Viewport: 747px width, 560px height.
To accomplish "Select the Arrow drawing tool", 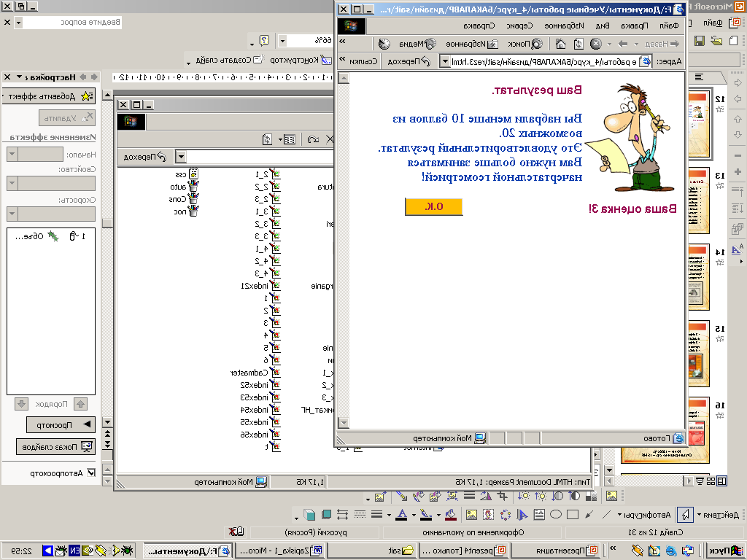I will click(589, 514).
